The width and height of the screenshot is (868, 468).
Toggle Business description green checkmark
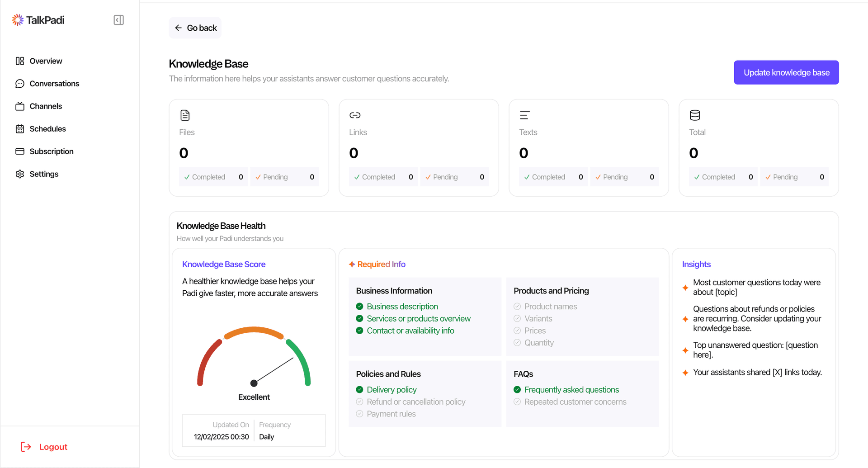click(x=359, y=307)
